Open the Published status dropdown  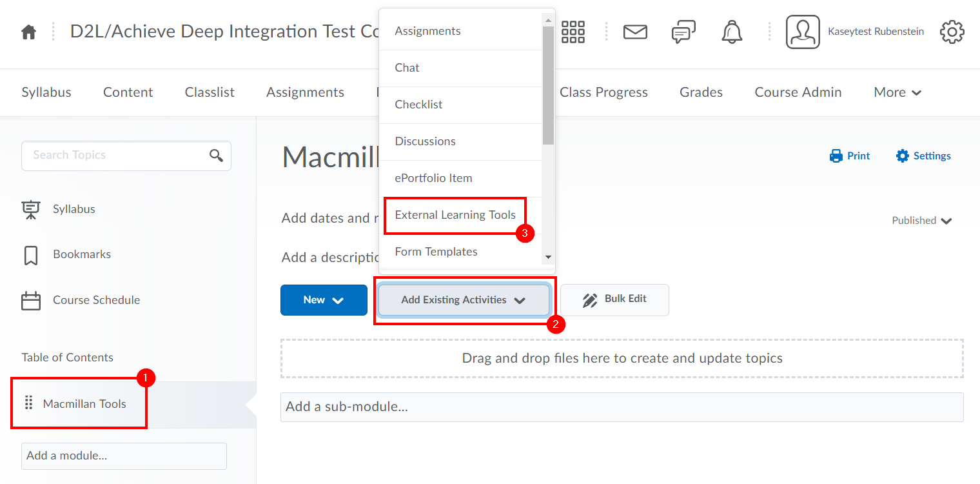(922, 220)
